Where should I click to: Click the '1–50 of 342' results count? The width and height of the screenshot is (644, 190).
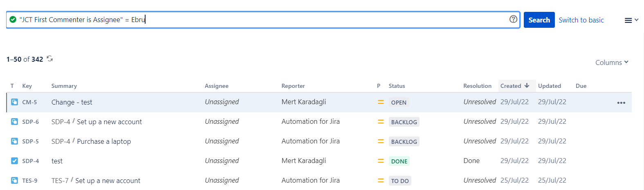pyautogui.click(x=25, y=59)
